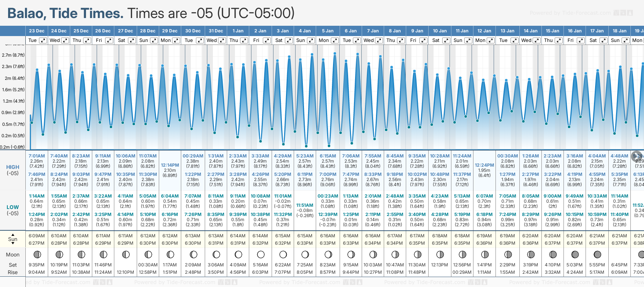The image size is (644, 287).
Task: Expand the Mon 29 Dec day panel
Action: (176, 40)
